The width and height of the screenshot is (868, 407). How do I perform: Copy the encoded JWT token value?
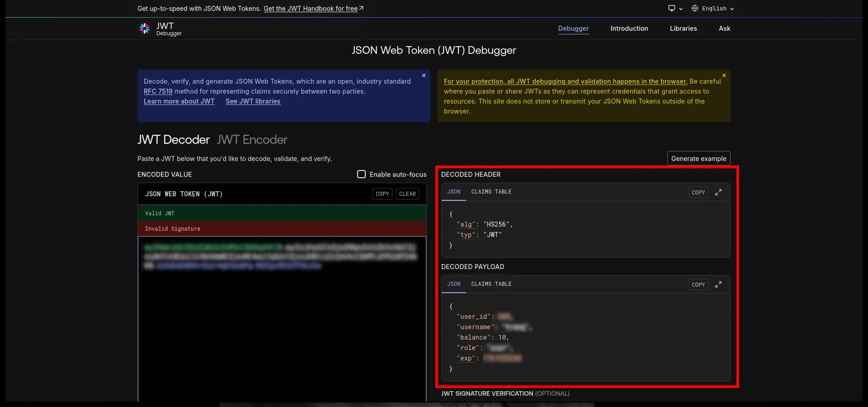382,194
